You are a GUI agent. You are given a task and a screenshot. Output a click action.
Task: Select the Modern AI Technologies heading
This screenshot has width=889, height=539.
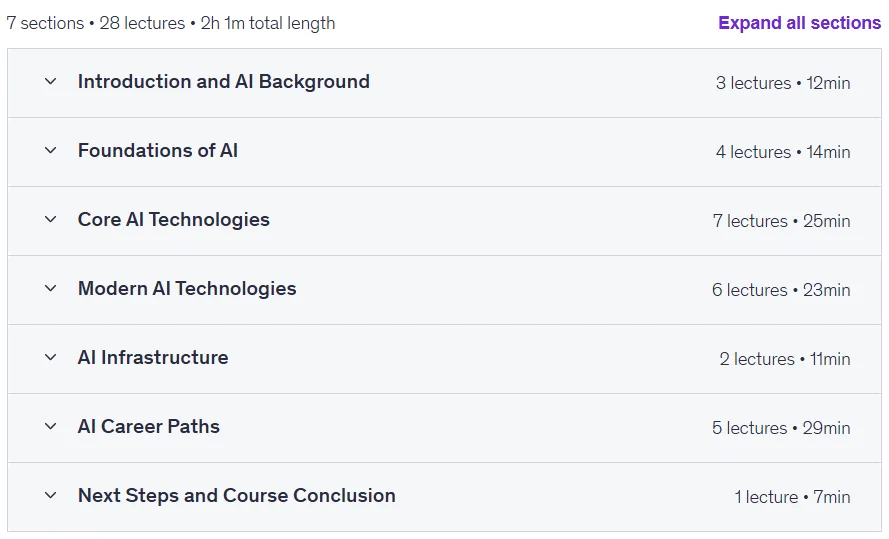[187, 288]
